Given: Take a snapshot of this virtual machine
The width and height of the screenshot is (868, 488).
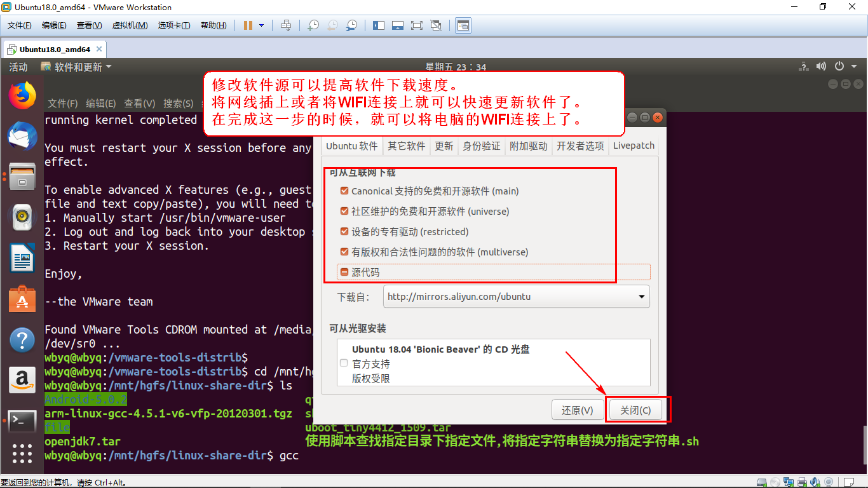Looking at the screenshot, I should [313, 25].
